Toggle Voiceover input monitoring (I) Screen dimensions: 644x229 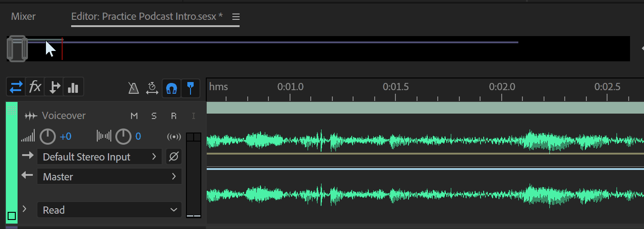click(x=194, y=116)
